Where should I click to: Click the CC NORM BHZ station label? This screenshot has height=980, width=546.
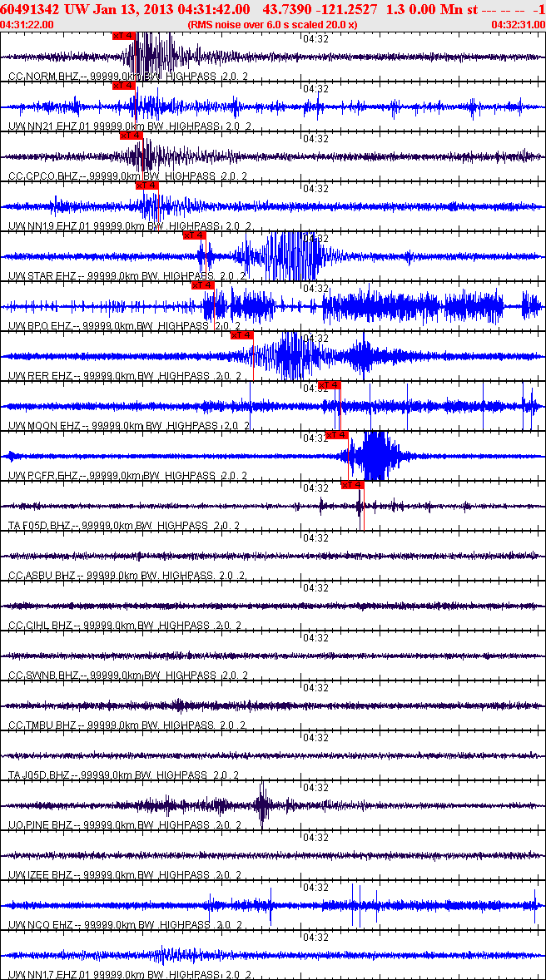pos(129,77)
